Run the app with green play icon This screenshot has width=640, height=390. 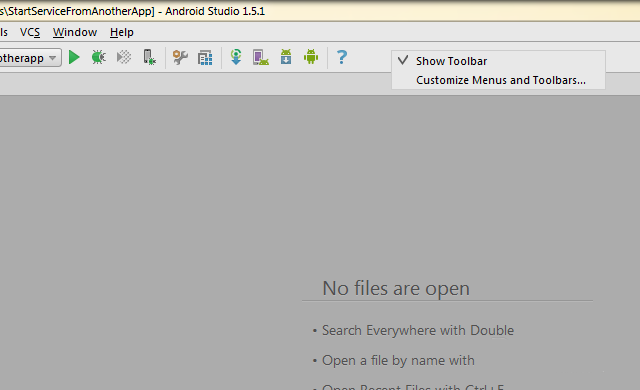(74, 57)
